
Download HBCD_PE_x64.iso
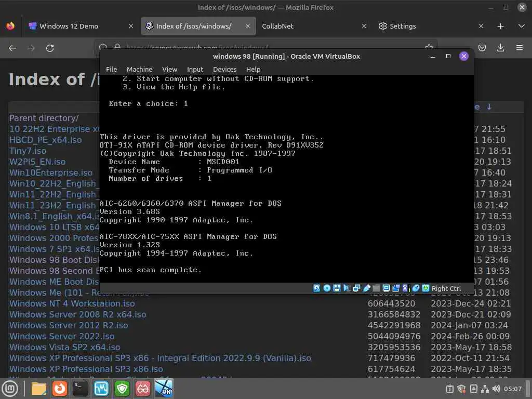click(x=46, y=140)
